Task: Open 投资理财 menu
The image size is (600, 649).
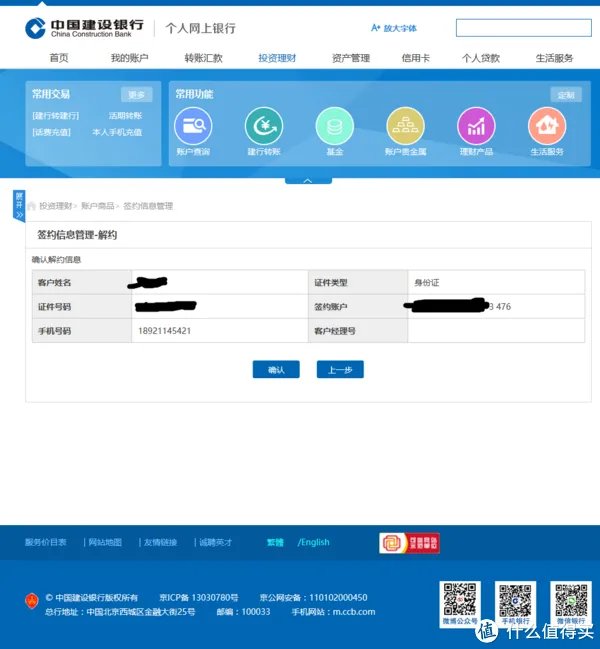Action: pos(277,58)
